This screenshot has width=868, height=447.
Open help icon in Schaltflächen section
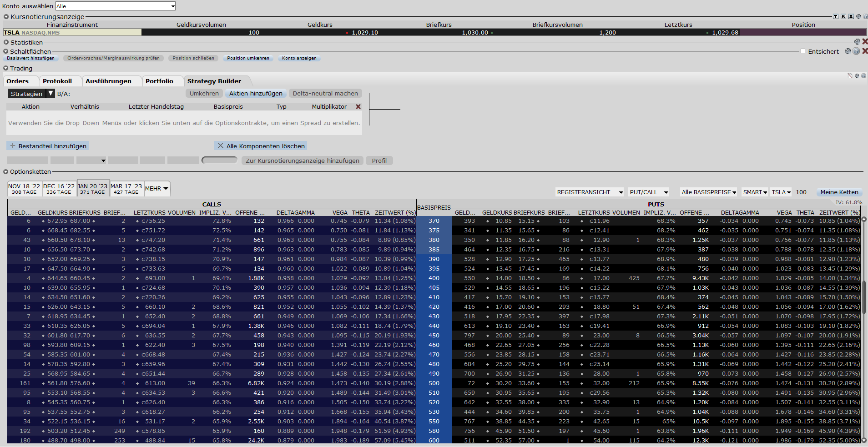point(856,51)
